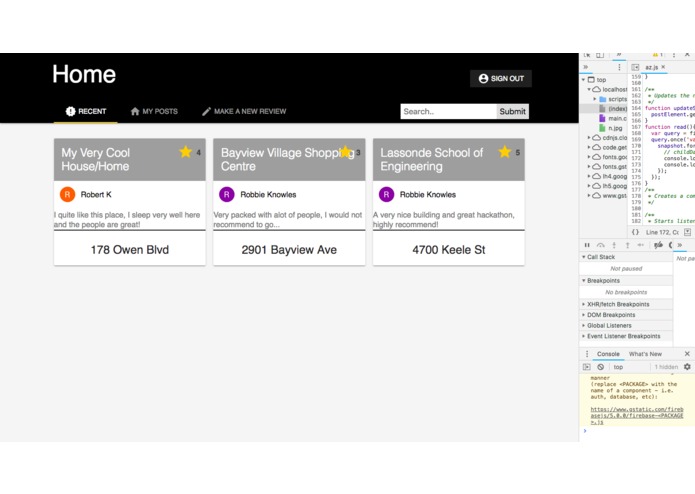The width and height of the screenshot is (695, 494).
Task: Open console settings gear
Action: point(687,367)
